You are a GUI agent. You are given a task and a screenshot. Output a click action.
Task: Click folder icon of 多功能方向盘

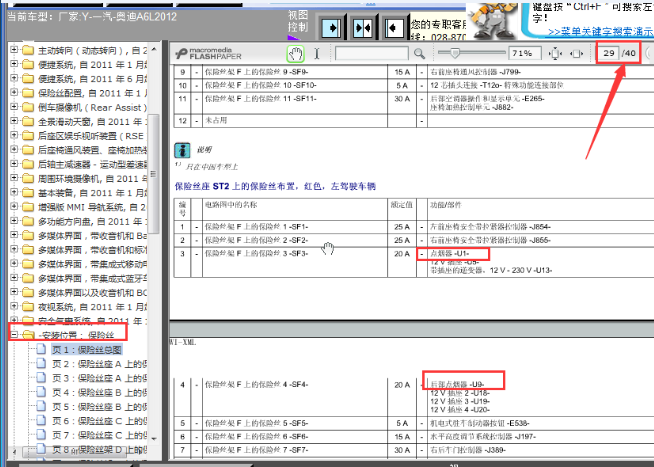pos(28,221)
